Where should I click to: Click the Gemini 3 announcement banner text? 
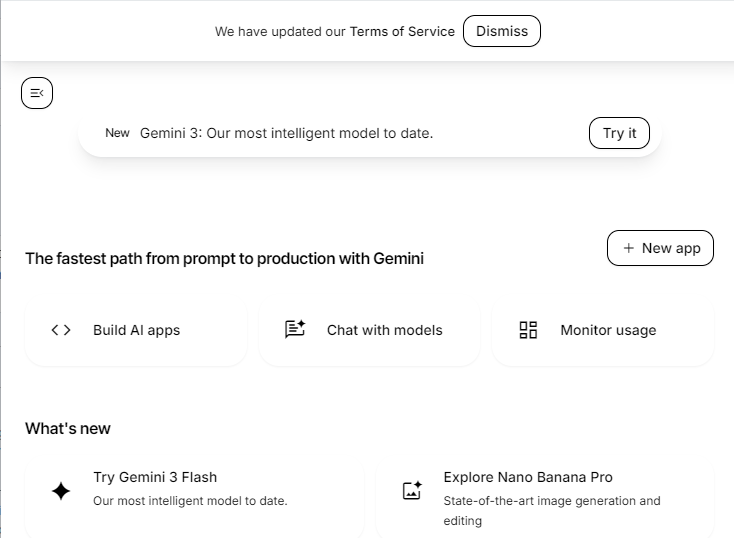pyautogui.click(x=286, y=133)
